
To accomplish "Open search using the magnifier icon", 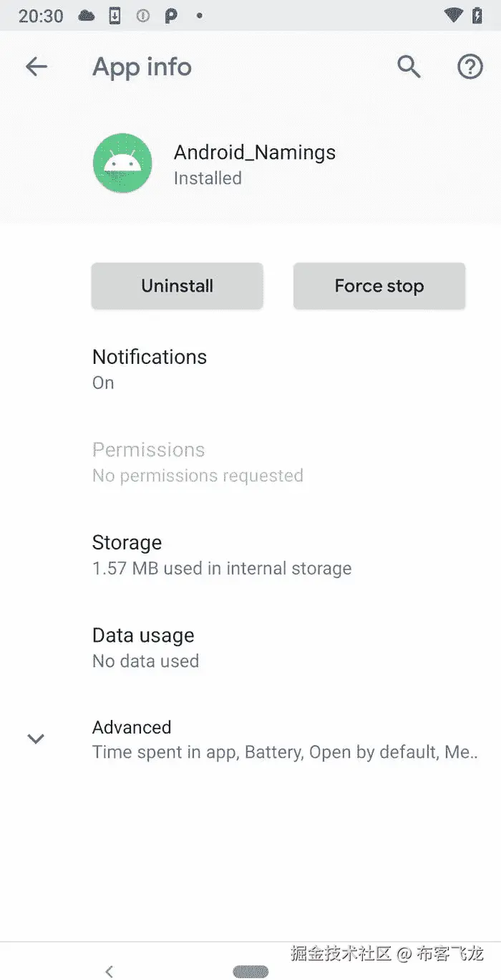I will pos(409,67).
